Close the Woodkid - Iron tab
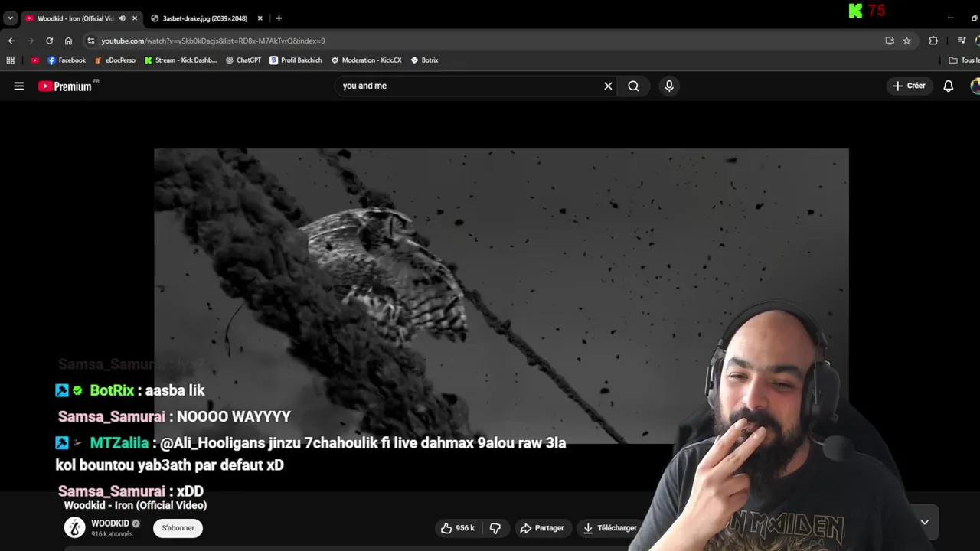The width and height of the screenshot is (980, 551). click(x=135, y=18)
